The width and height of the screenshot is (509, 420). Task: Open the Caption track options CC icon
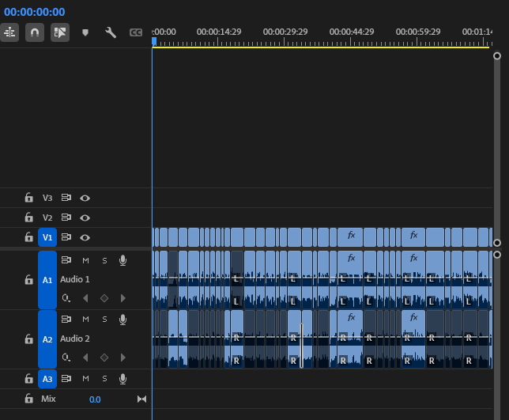(136, 32)
